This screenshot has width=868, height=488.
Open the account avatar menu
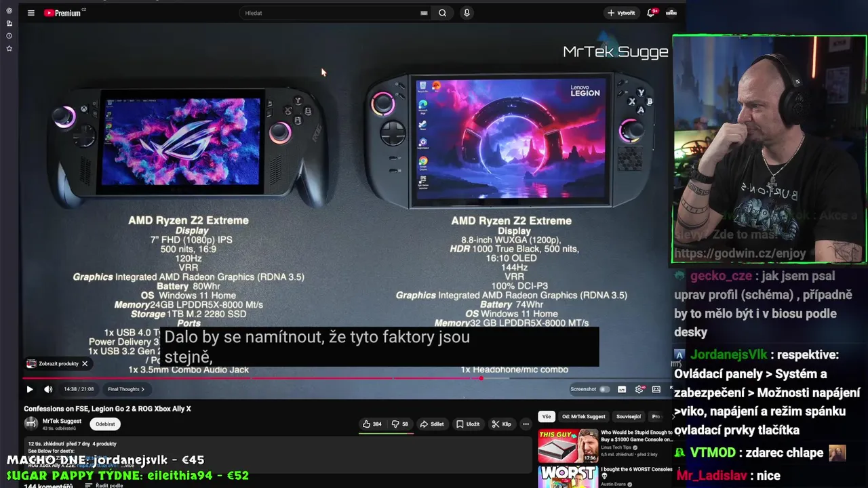pos(671,13)
